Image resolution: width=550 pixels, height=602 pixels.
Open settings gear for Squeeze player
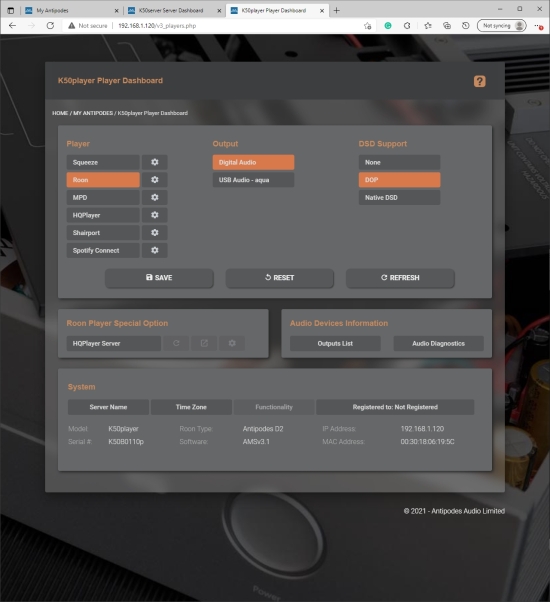tap(155, 162)
